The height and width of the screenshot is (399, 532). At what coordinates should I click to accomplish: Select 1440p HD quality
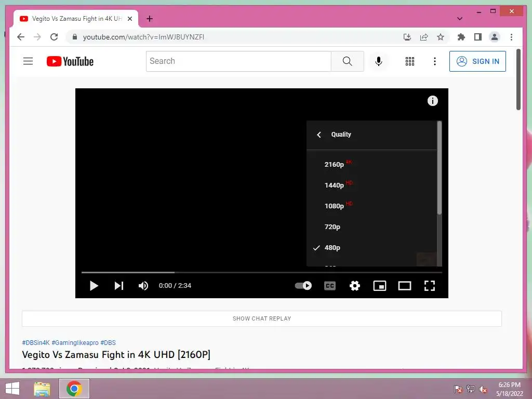(x=371, y=185)
